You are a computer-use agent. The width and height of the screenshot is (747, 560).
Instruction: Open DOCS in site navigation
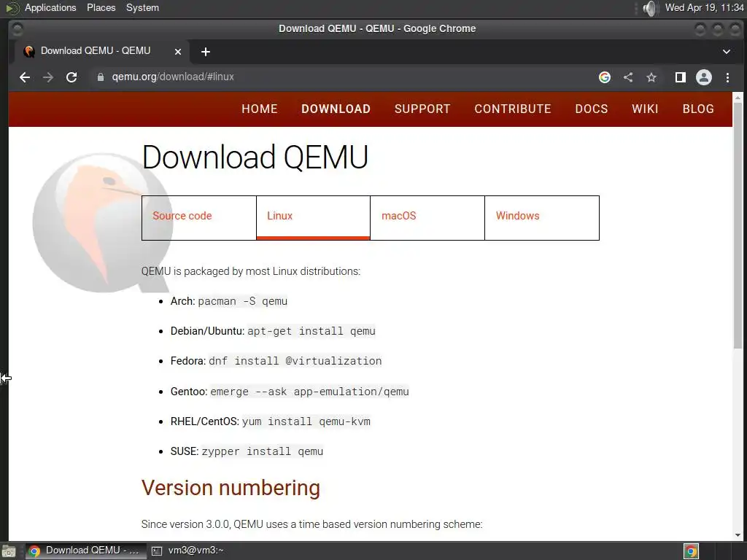[x=592, y=109]
